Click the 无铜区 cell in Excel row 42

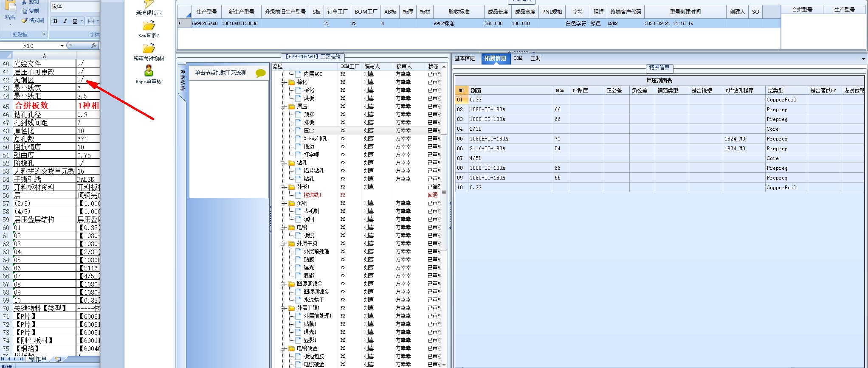point(44,80)
